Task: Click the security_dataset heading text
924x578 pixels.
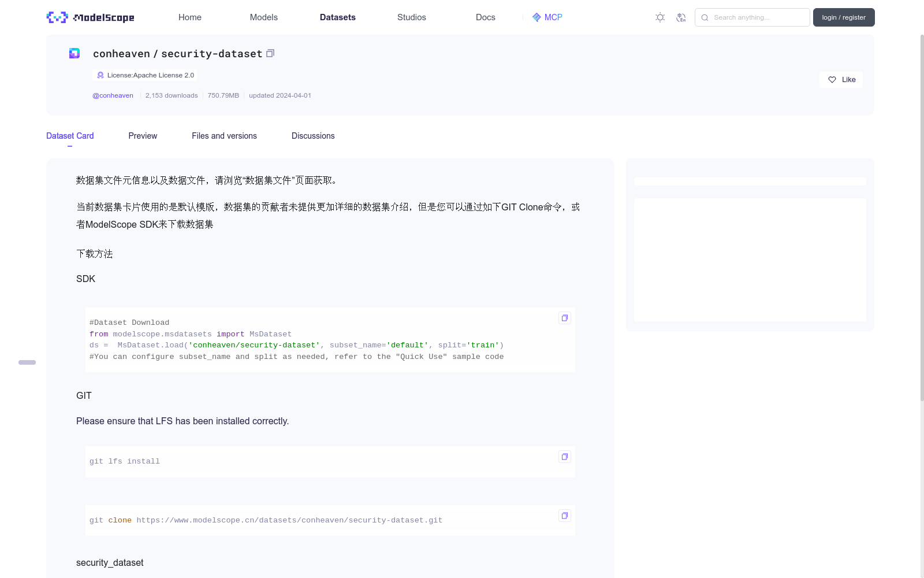Action: (x=110, y=562)
